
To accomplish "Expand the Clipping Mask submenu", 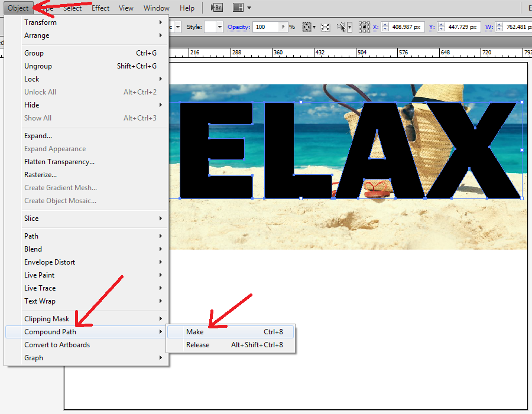I will coord(87,319).
